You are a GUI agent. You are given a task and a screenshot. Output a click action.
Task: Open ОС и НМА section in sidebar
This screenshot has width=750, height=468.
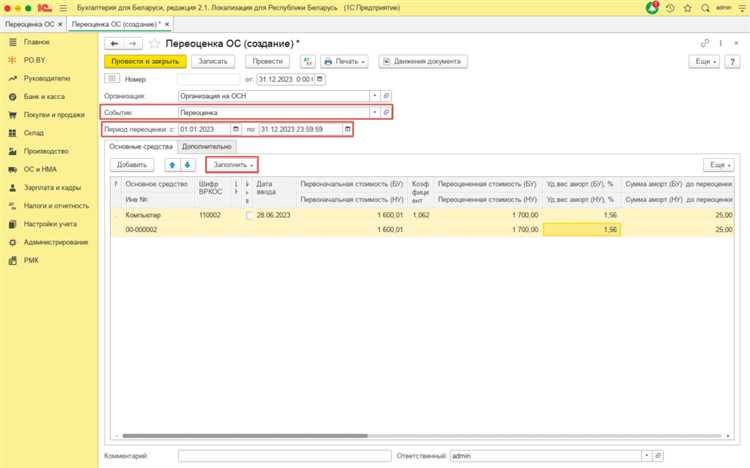(x=42, y=169)
